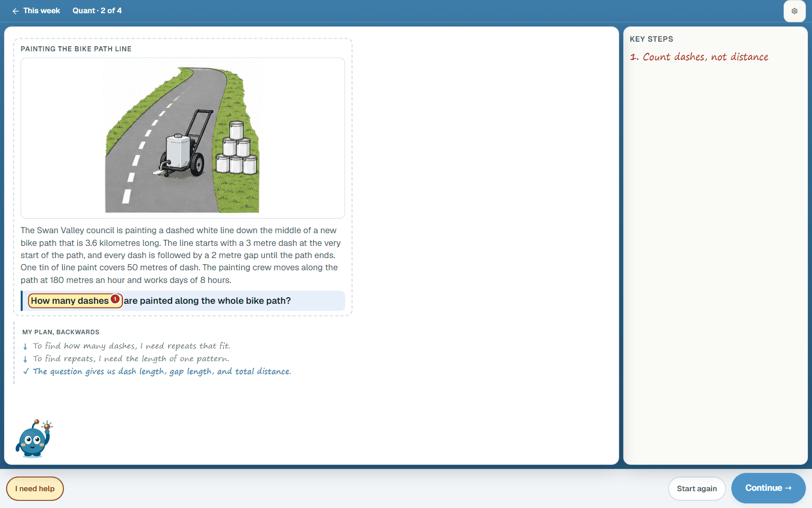Click the problem paragraph about Swan Valley council
The width and height of the screenshot is (812, 508).
point(181,255)
